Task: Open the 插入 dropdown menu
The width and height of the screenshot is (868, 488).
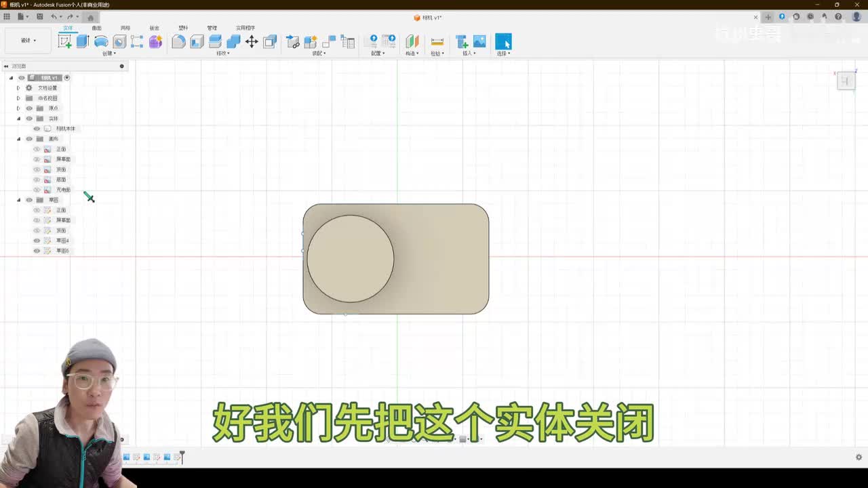Action: click(x=469, y=54)
